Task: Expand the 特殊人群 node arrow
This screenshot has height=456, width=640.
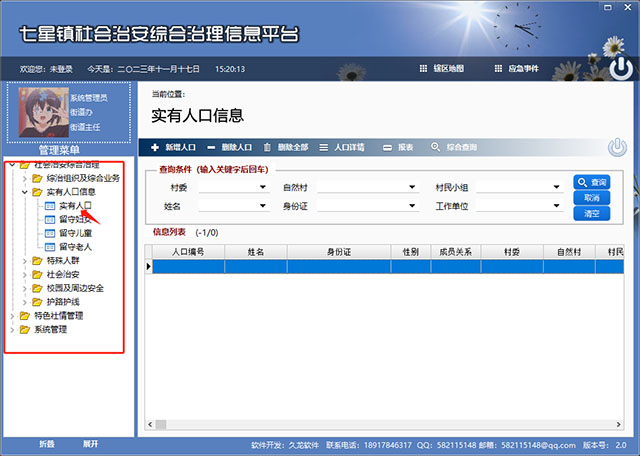Action: pyautogui.click(x=24, y=260)
